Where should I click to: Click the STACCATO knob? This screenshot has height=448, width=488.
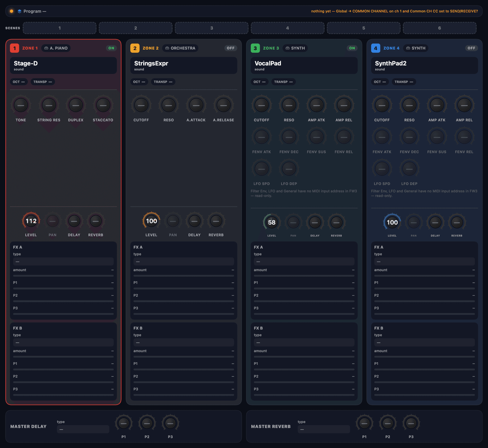[x=103, y=105]
